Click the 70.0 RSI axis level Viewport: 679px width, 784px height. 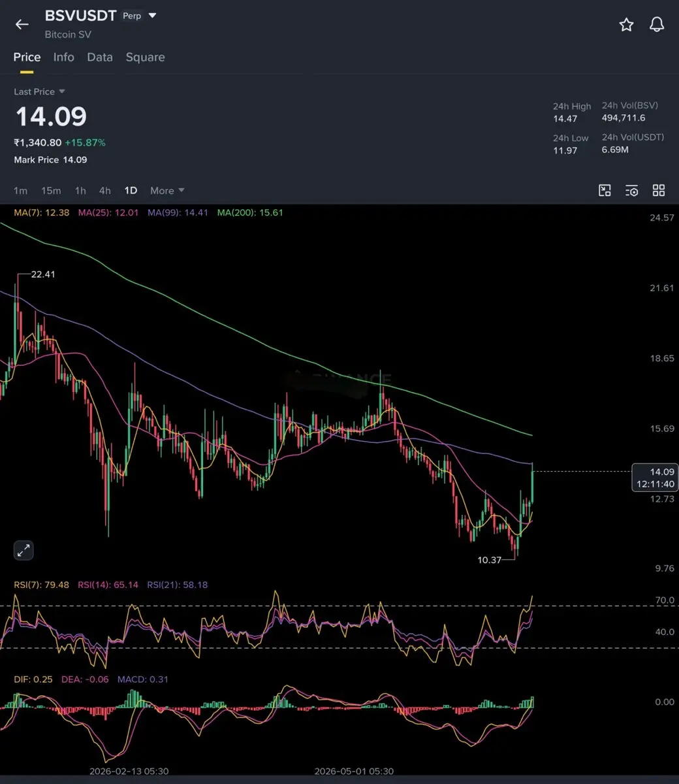coord(665,600)
